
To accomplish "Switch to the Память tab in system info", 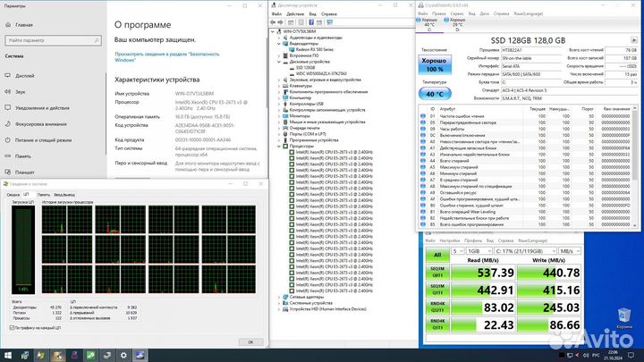I will pos(43,195).
